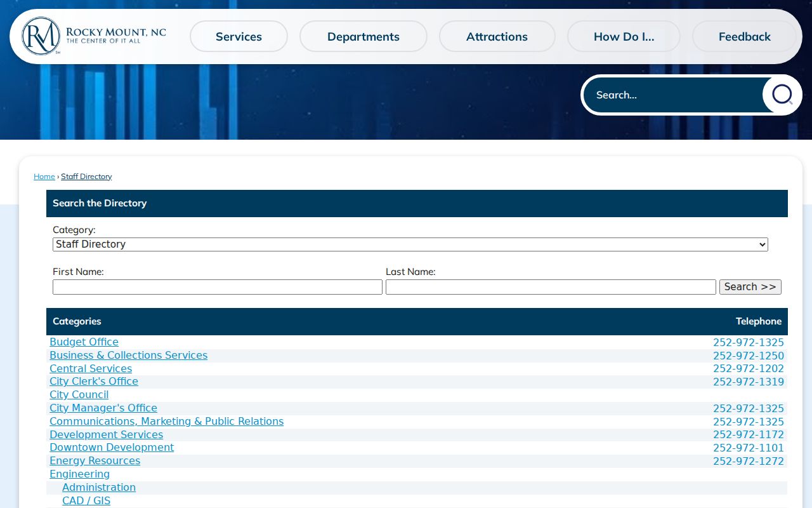
Task: Click phone number 252-972-1202
Action: click(749, 369)
